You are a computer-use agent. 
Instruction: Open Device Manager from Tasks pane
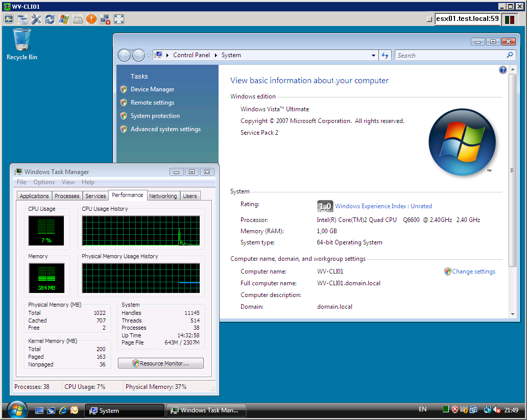[152, 89]
